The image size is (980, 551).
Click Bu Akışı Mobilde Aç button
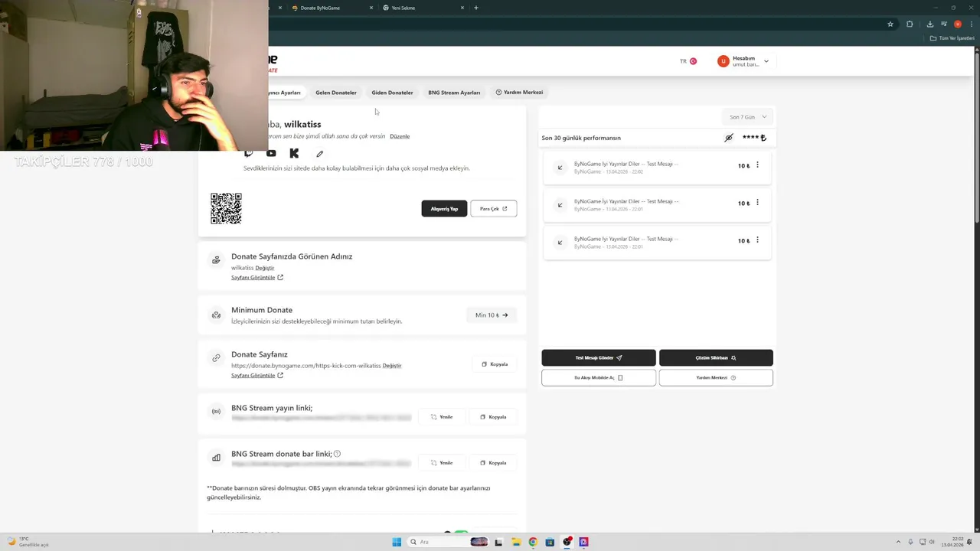(599, 378)
